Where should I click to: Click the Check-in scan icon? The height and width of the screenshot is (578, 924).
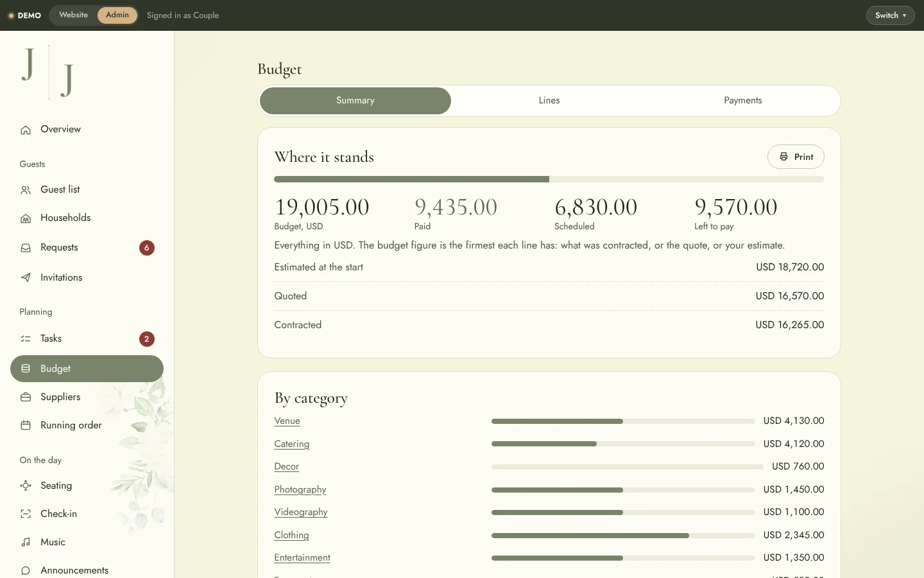click(26, 514)
